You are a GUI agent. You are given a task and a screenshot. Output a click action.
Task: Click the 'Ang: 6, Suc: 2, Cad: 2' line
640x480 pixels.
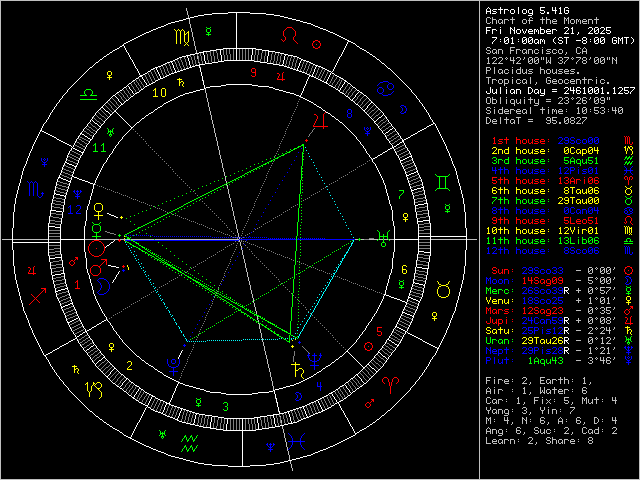(551, 431)
